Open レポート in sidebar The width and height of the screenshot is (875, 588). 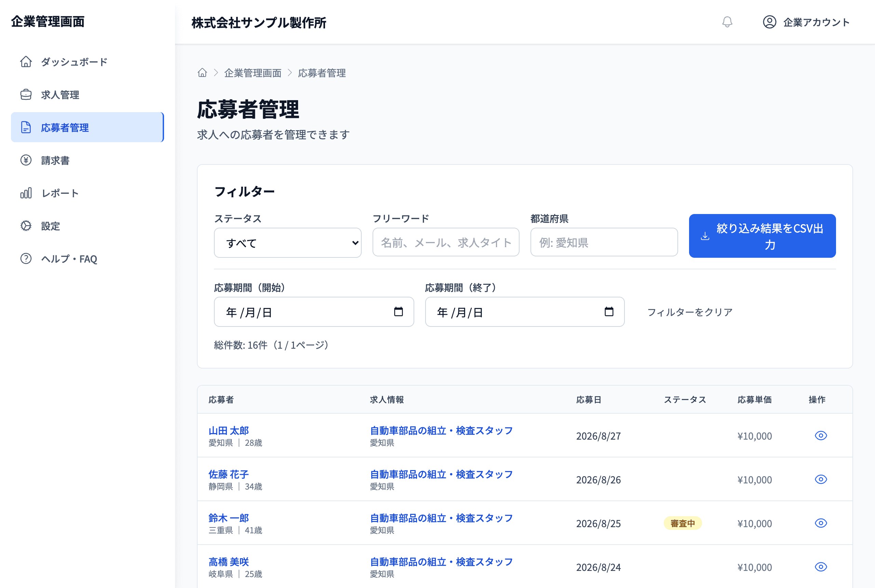pyautogui.click(x=87, y=193)
